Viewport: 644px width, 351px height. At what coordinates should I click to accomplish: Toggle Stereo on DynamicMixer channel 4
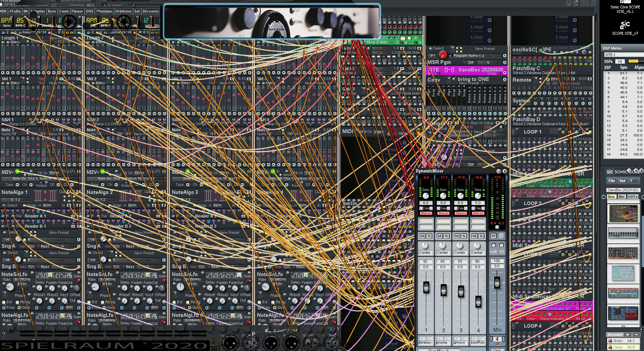478,213
